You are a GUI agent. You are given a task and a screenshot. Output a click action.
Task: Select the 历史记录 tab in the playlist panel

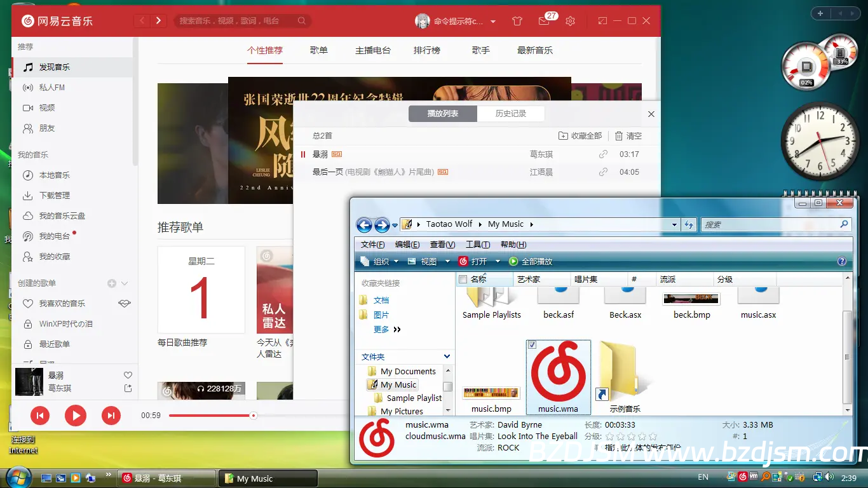pos(511,114)
